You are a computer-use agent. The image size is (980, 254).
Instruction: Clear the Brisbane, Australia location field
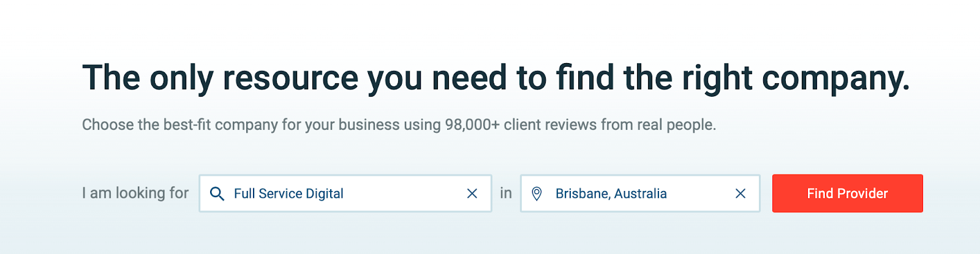point(741,193)
